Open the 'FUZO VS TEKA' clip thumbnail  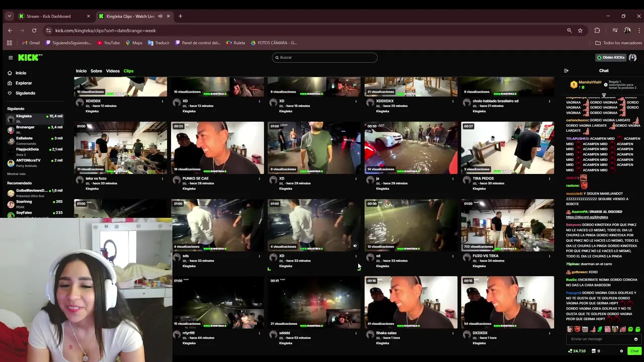(x=508, y=225)
